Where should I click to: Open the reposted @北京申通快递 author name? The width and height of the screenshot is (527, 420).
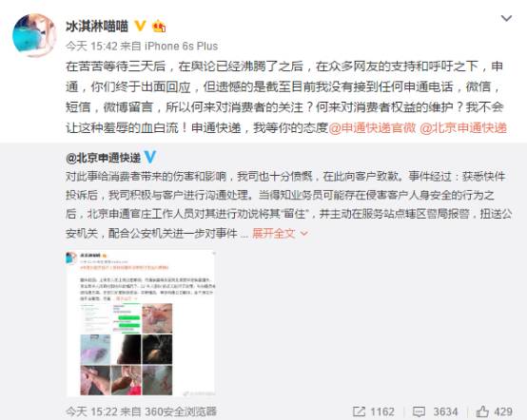point(103,158)
